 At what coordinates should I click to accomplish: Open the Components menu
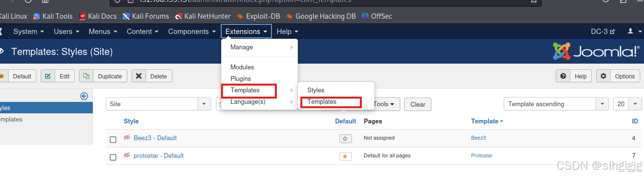[x=192, y=32]
